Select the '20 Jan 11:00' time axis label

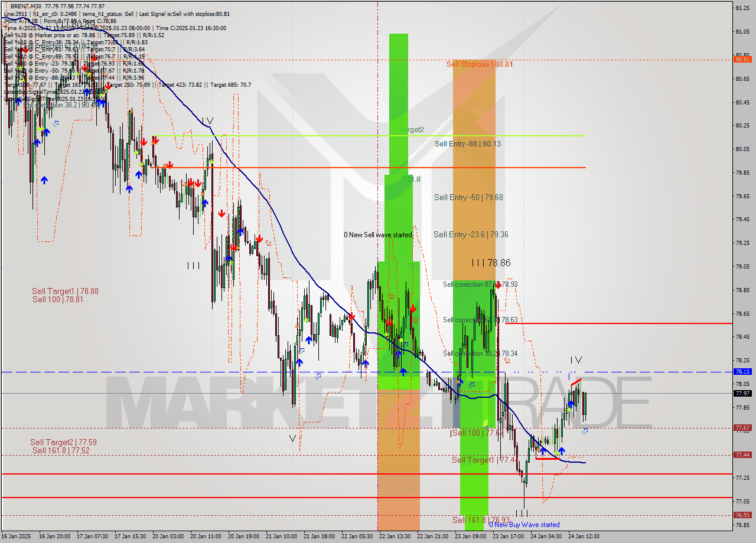(x=205, y=537)
